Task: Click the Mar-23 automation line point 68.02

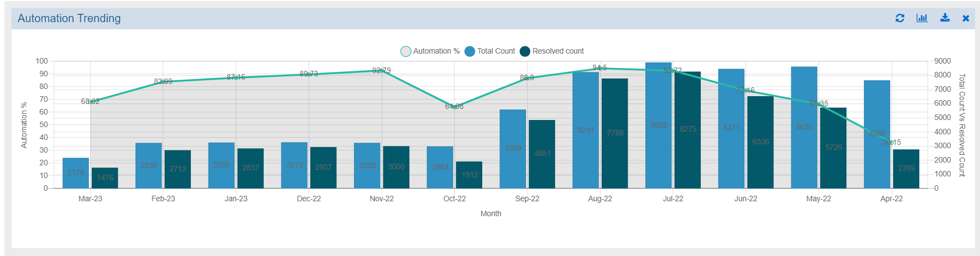Action: (x=91, y=101)
